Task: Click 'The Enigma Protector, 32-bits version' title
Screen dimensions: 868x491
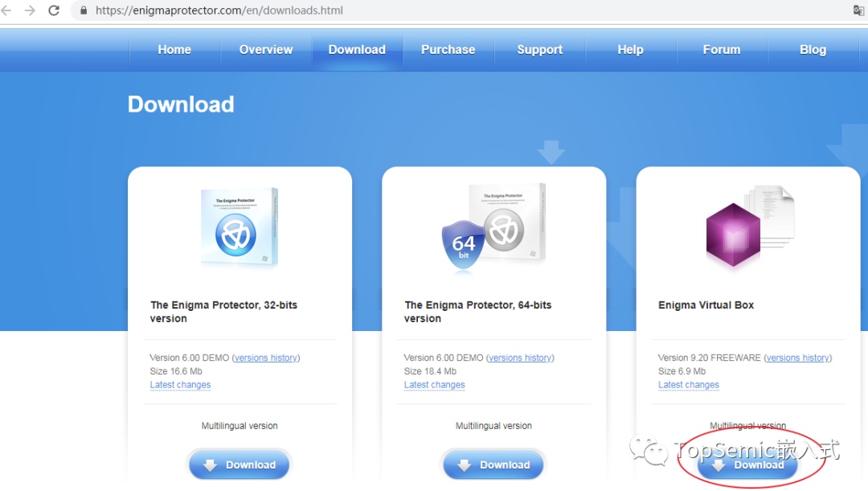Action: point(223,312)
